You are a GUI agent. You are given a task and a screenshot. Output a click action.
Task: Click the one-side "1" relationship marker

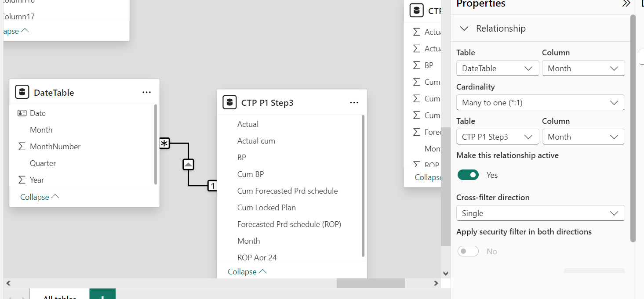[x=212, y=186]
